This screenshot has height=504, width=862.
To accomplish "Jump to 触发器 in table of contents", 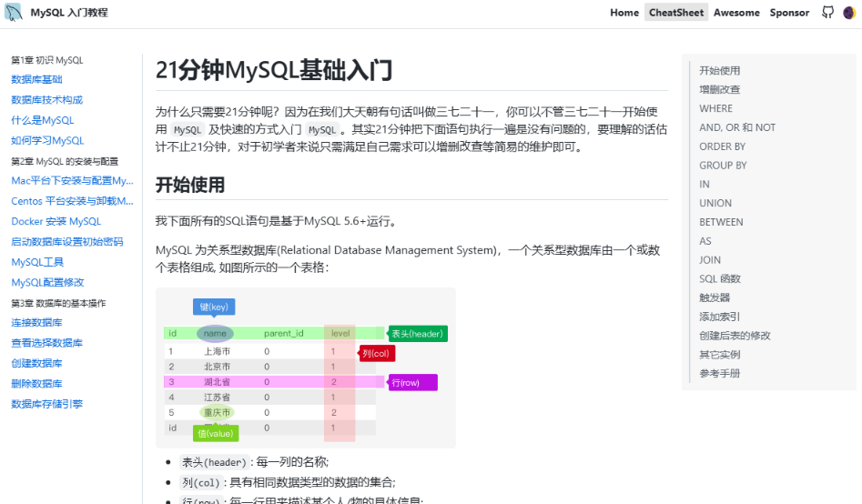I will [715, 297].
